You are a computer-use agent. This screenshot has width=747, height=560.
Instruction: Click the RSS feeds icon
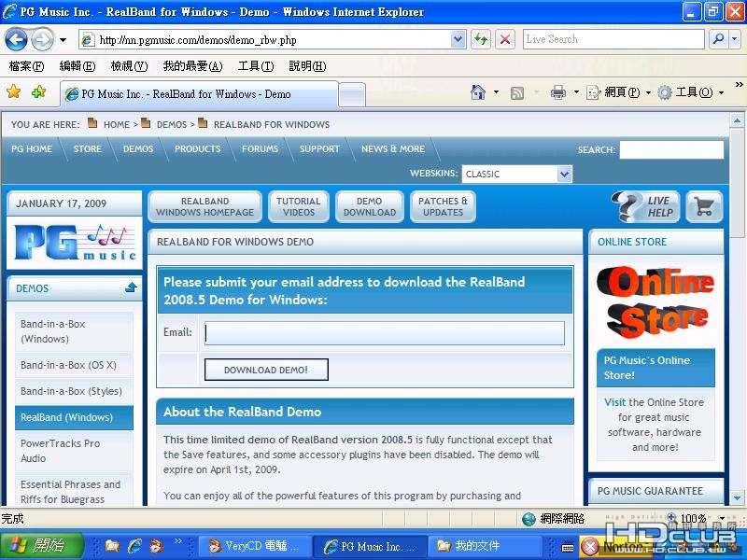pyautogui.click(x=517, y=92)
